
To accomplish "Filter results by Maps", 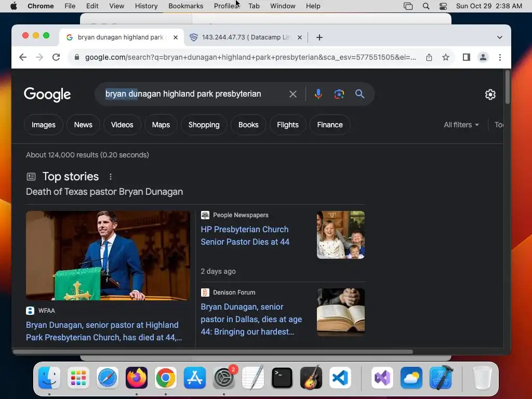I will [161, 125].
